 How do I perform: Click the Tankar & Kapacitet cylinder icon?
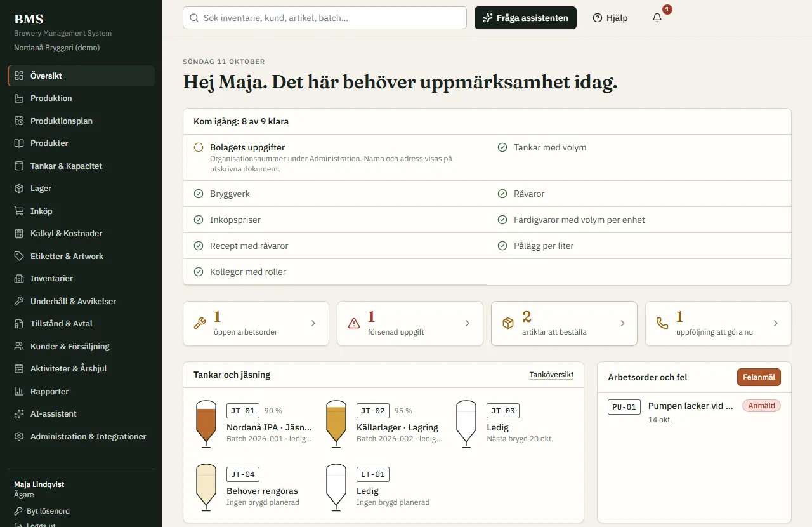point(19,166)
